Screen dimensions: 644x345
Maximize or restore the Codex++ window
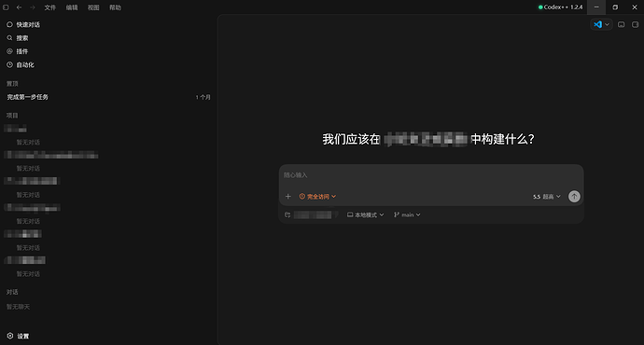[615, 7]
